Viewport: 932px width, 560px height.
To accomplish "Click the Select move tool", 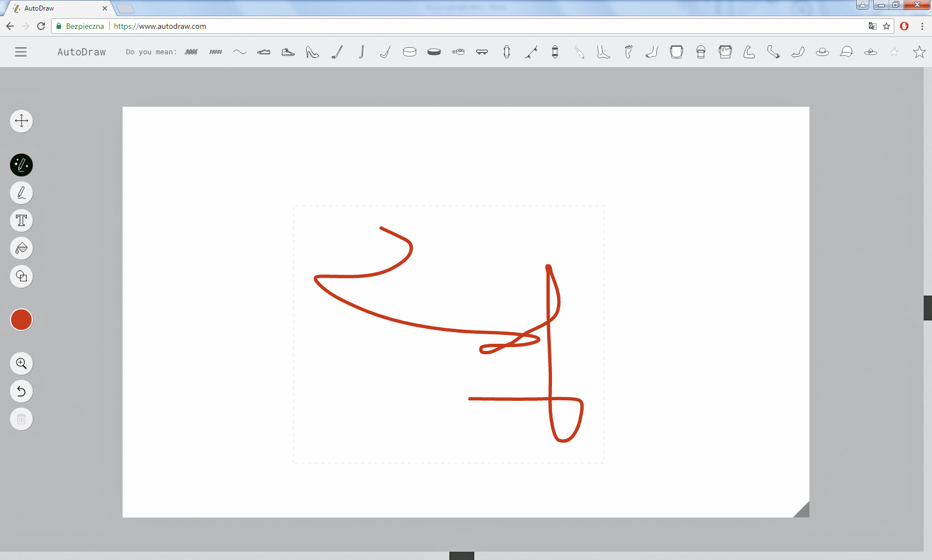I will click(21, 121).
